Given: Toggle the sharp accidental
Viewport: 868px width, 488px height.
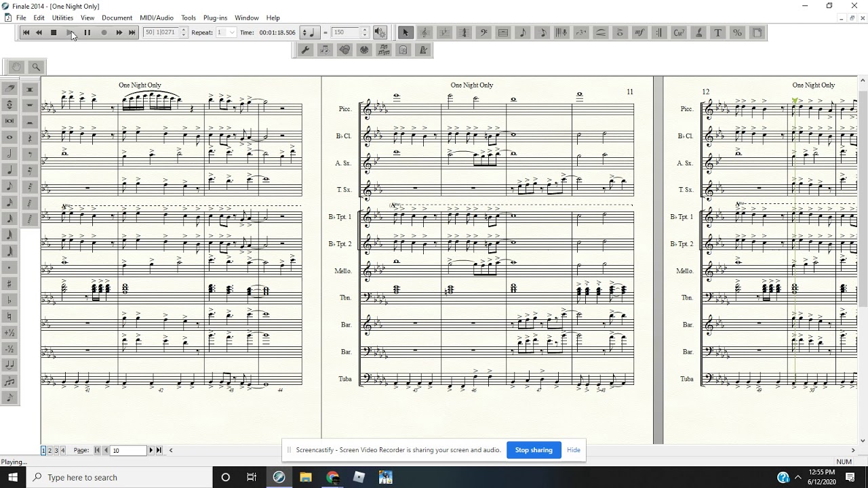Looking at the screenshot, I should click(9, 284).
